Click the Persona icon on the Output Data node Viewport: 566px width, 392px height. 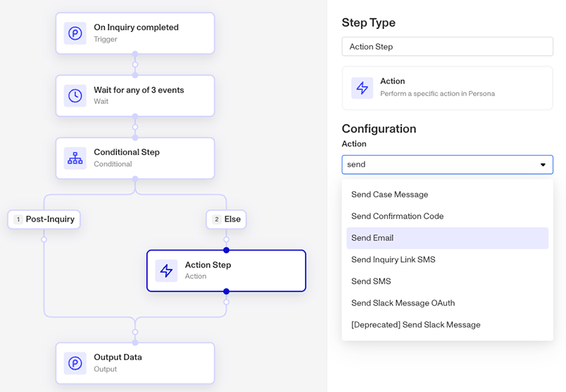(75, 363)
